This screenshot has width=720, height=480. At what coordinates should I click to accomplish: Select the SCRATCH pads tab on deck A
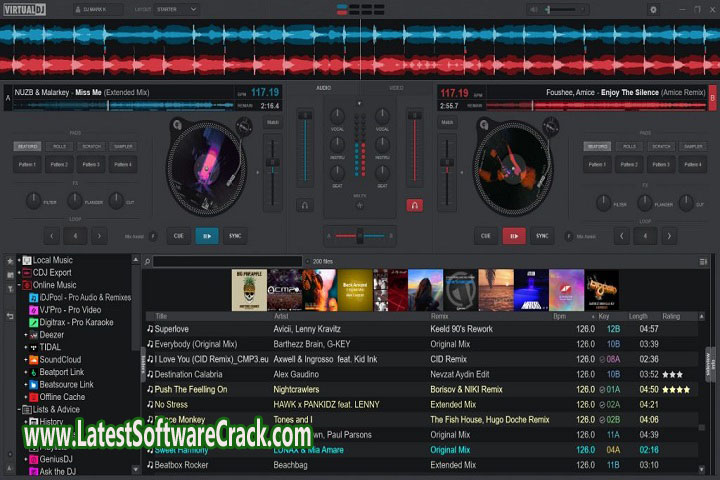click(x=91, y=147)
